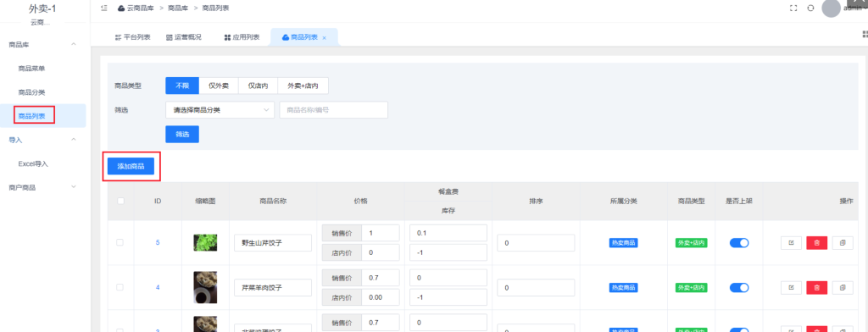
Task: Open product ID 5 link
Action: pos(157,243)
